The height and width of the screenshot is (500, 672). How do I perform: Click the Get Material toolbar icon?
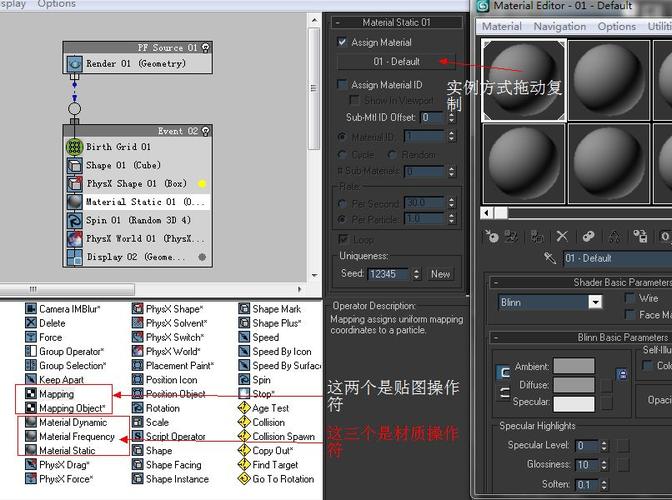(x=491, y=237)
